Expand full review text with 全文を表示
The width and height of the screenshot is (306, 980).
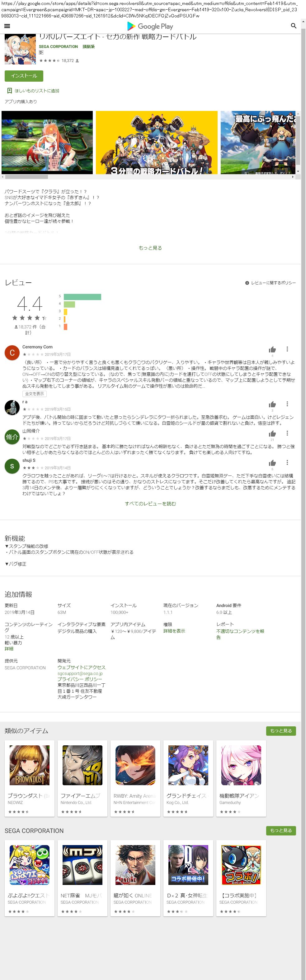click(x=35, y=394)
